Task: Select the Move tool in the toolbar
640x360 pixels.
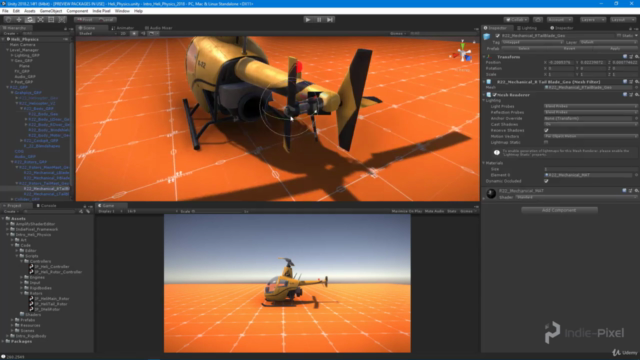Action: click(x=19, y=19)
